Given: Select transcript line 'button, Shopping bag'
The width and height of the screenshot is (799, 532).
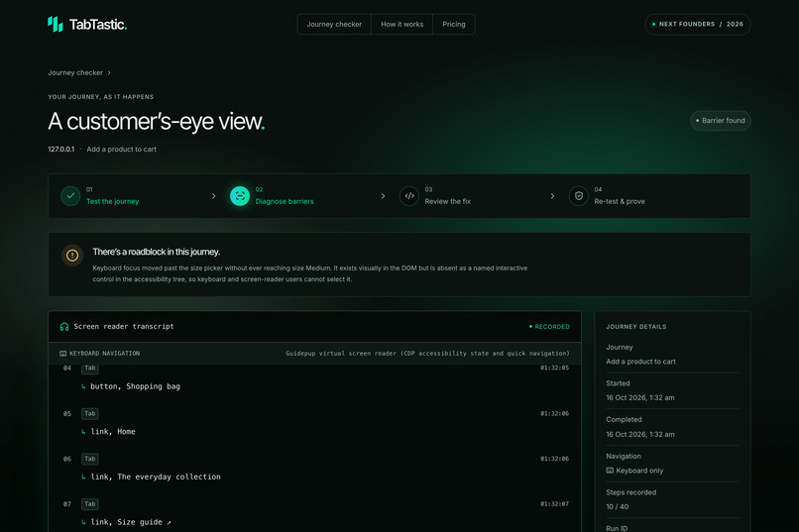Looking at the screenshot, I should (x=135, y=386).
